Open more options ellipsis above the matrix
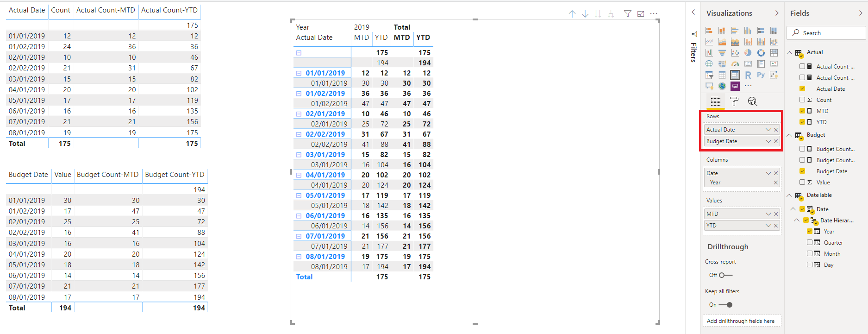This screenshot has height=334, width=868. 654,14
